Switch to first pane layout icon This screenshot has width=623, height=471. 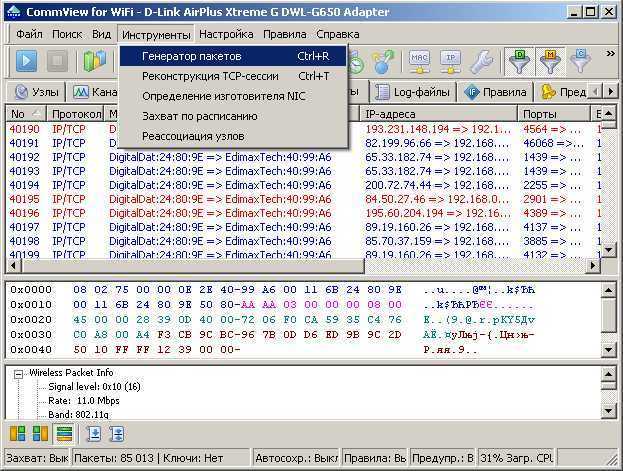click(x=17, y=434)
